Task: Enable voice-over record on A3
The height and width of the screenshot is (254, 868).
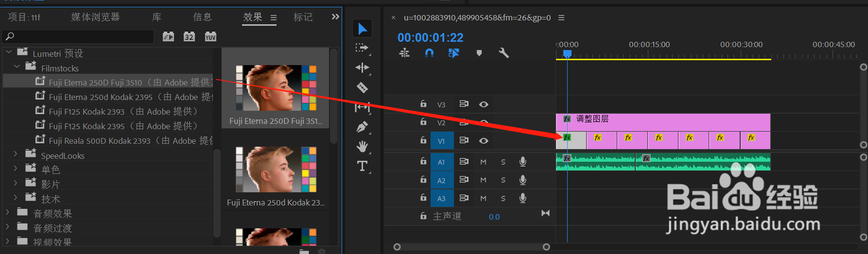Action: tap(523, 198)
